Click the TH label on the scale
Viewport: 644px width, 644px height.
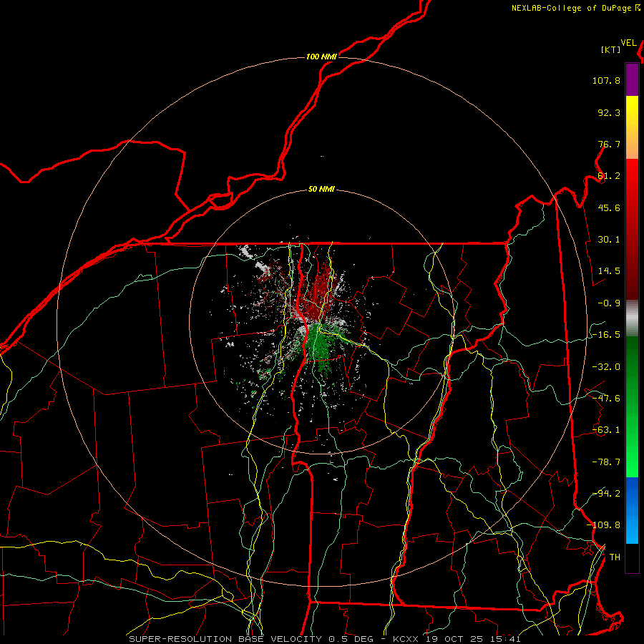tap(615, 557)
